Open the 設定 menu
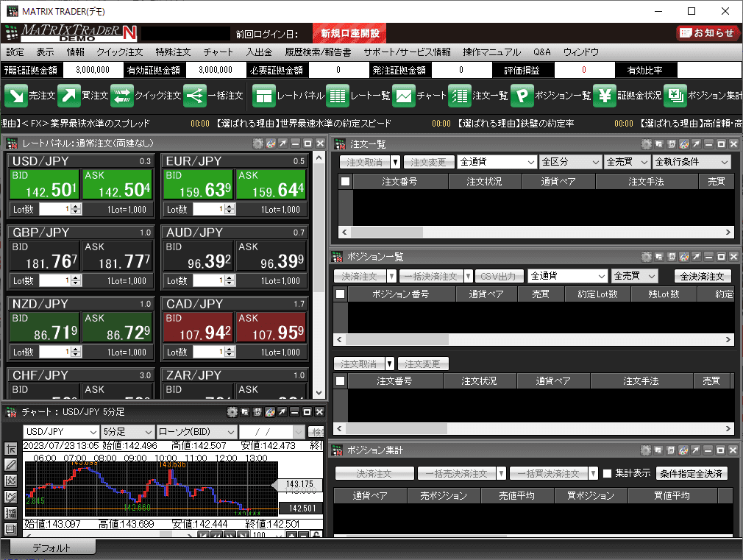This screenshot has width=743, height=560. tap(15, 52)
